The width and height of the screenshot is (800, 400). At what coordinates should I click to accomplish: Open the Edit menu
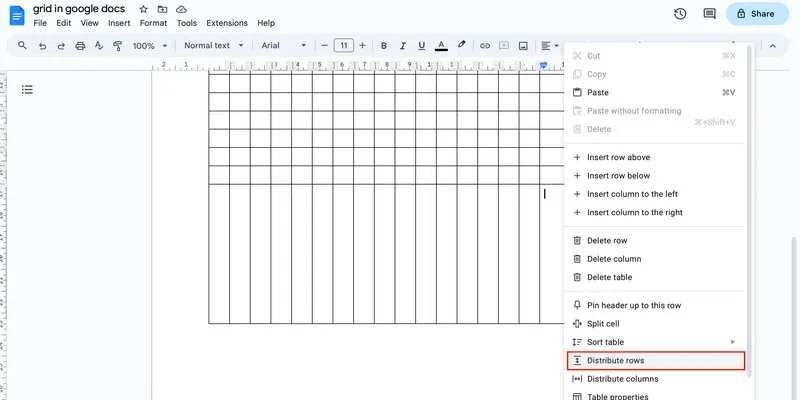click(x=64, y=23)
